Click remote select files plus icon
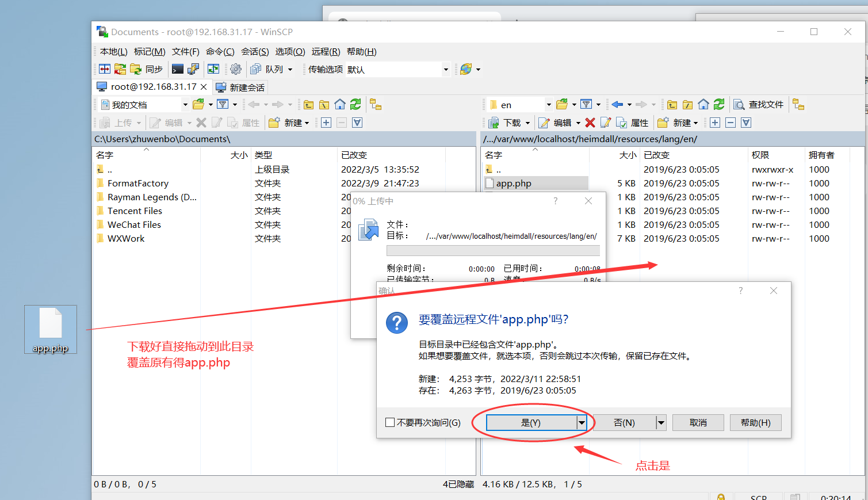This screenshot has height=500, width=868. pyautogui.click(x=715, y=123)
